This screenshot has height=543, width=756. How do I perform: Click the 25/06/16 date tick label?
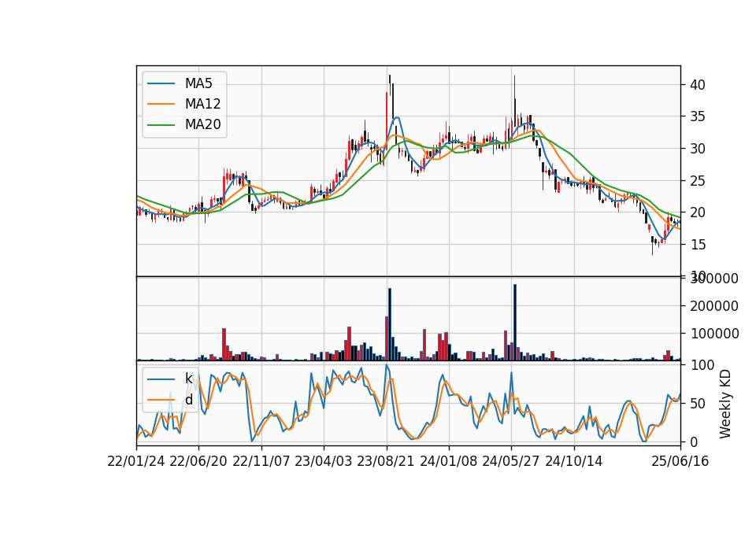point(680,461)
